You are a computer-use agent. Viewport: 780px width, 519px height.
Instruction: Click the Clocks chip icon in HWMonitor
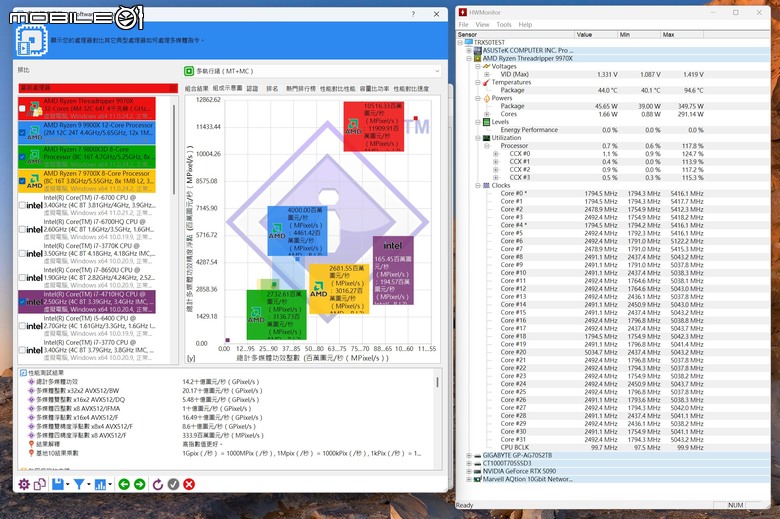[x=487, y=185]
